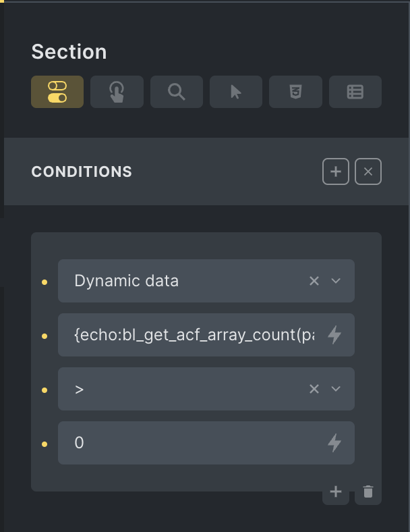Expand the > operator dropdown
The image size is (410, 532).
pos(336,389)
